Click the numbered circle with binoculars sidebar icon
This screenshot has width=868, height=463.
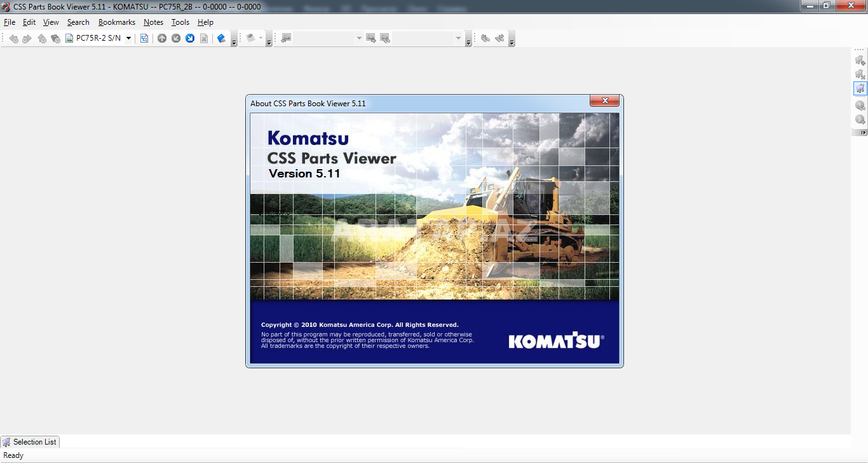(x=860, y=106)
